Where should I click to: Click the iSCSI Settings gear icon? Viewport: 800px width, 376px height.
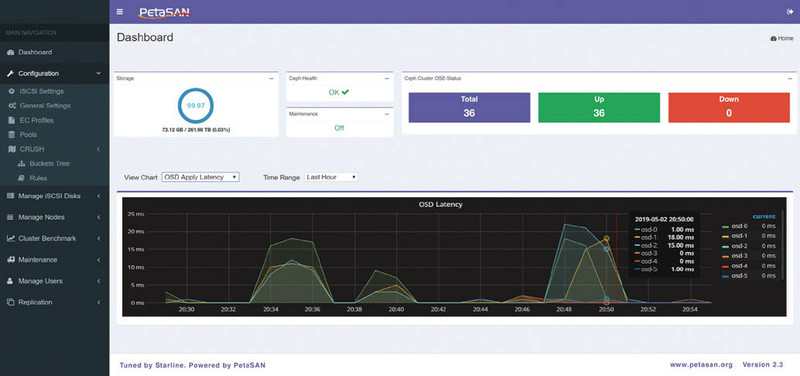(12, 91)
